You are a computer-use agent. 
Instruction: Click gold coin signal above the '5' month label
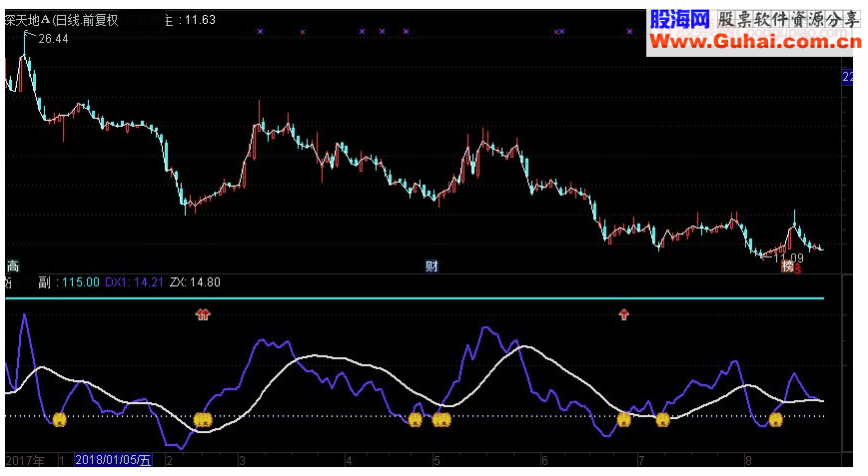click(x=441, y=420)
